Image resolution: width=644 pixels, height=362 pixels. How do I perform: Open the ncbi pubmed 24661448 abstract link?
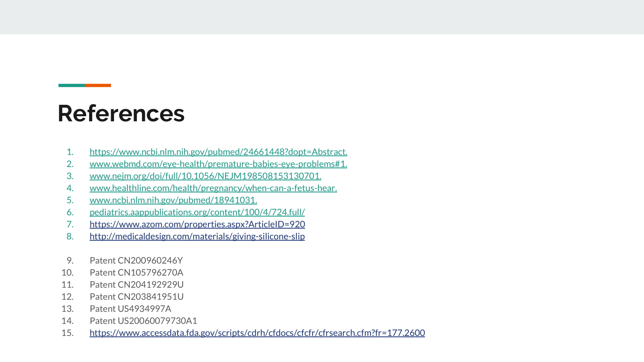pyautogui.click(x=218, y=152)
